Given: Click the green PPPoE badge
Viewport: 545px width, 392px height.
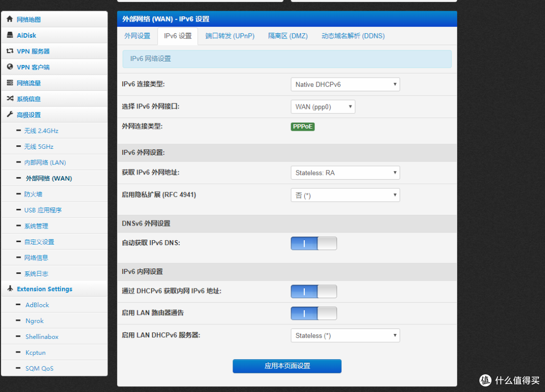Looking at the screenshot, I should pyautogui.click(x=303, y=127).
